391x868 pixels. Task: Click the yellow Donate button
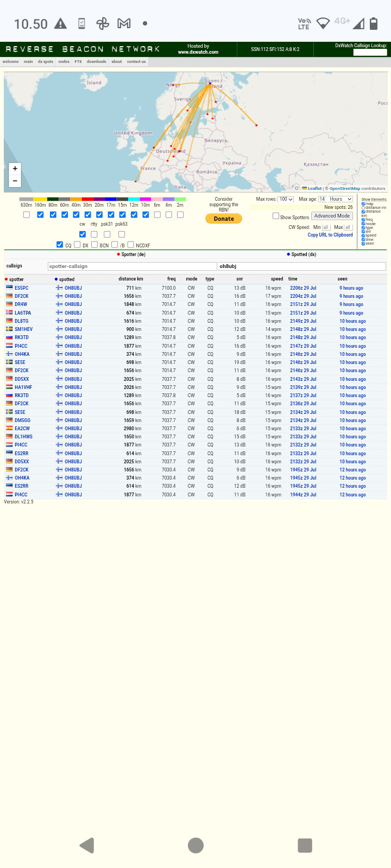[x=224, y=219]
